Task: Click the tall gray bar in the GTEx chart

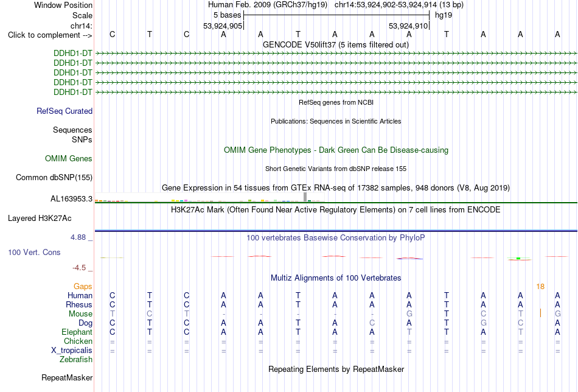Action: 305,197
